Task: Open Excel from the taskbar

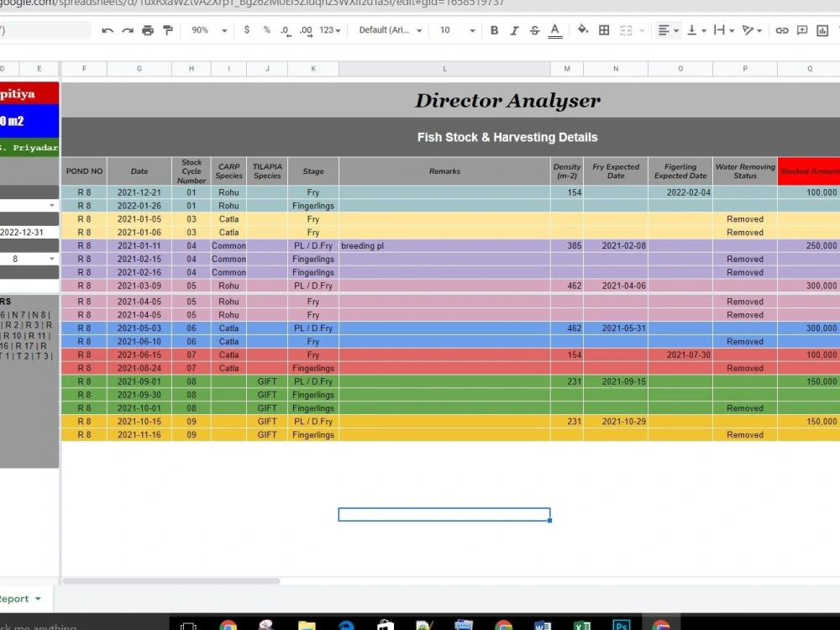Action: coord(582,626)
